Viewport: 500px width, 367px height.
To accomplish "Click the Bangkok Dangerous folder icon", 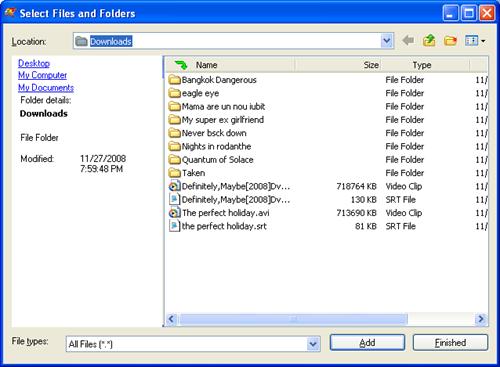I will [x=174, y=80].
